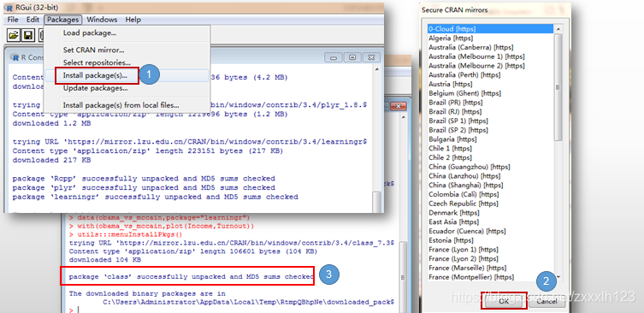Screen dimensions: 644x313
Task: Click the background console vertical scrollbar thumb
Action: 403,277
